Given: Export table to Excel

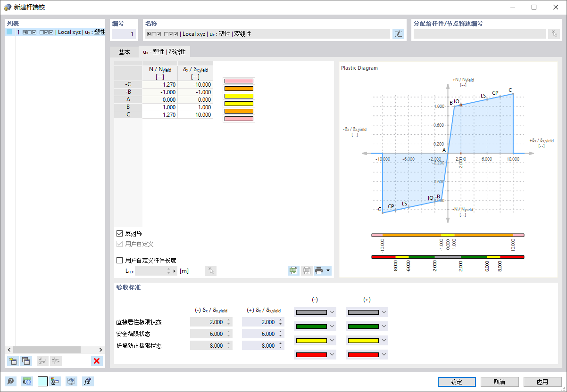Looking at the screenshot, I should 294,271.
